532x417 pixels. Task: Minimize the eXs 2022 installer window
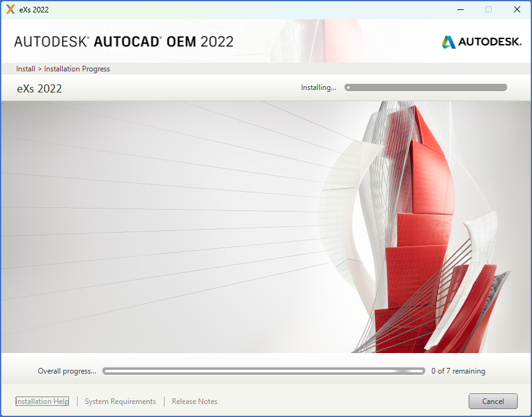point(460,9)
